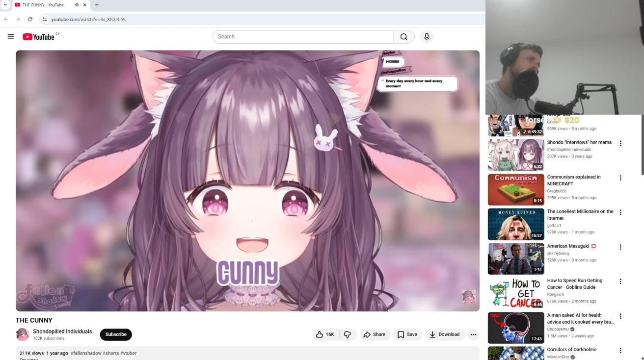
Task: Open title 'A man asked AI for health advice'
Action: [x=581, y=318]
